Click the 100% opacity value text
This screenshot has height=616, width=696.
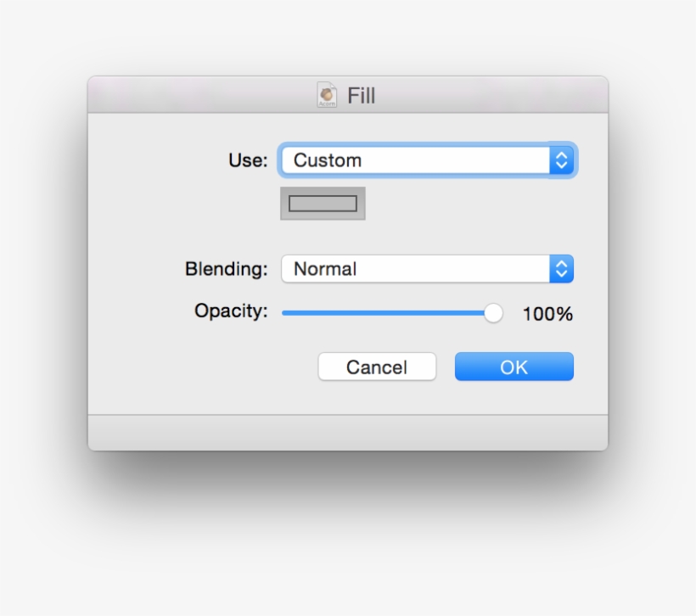[547, 314]
